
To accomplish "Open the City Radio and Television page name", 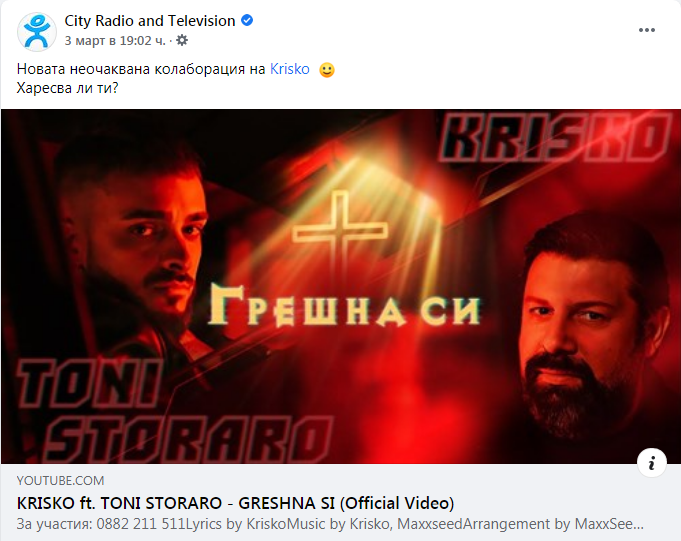I will coord(150,21).
